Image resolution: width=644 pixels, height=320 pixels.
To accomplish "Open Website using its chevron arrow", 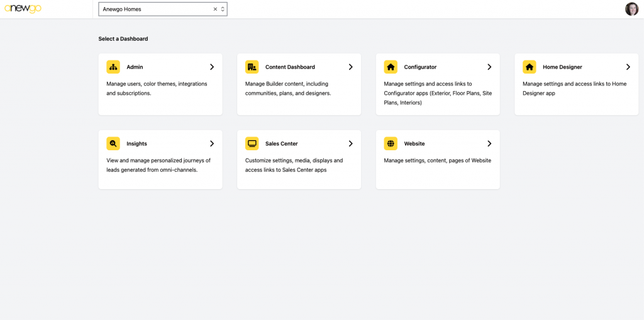I will 489,144.
